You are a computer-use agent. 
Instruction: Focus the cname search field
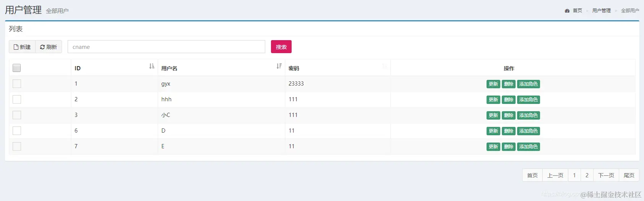(166, 47)
